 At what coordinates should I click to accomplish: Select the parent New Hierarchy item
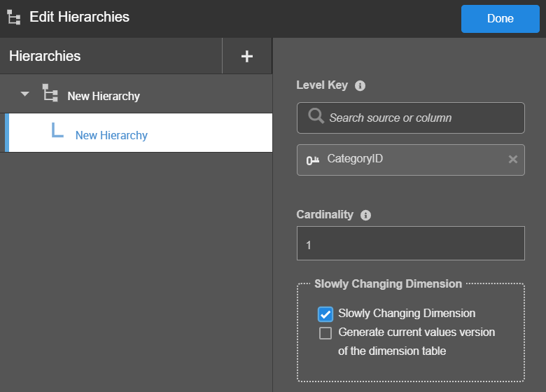click(x=104, y=96)
